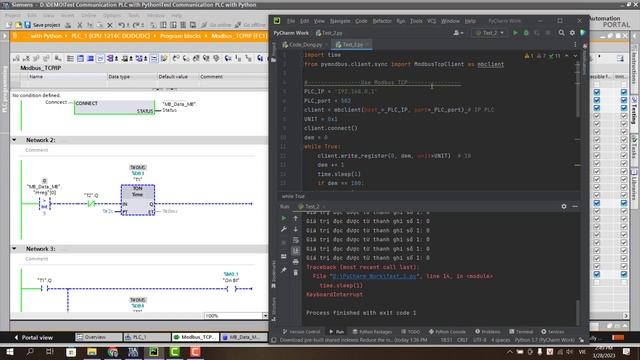Go to next highlighted error arrow
640x360 pixels.
[x=576, y=56]
